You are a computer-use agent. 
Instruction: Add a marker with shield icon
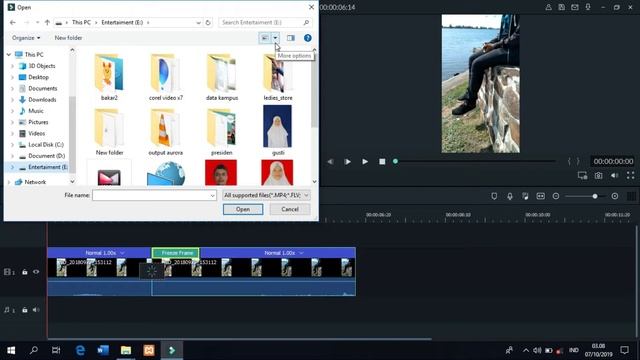[x=494, y=196]
